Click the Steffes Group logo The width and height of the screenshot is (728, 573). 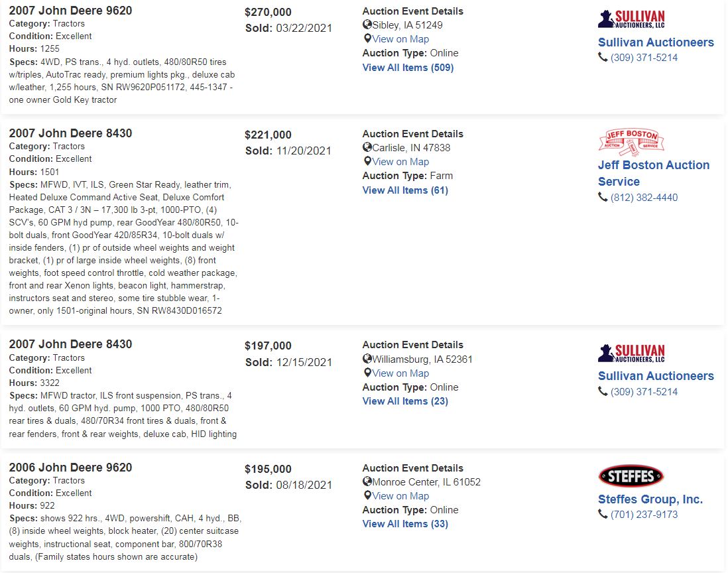click(x=631, y=476)
